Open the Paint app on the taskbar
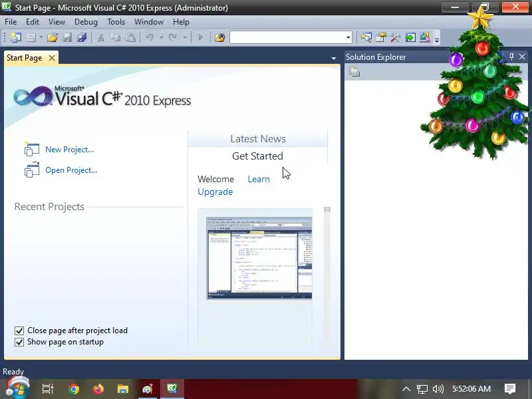 (x=147, y=389)
